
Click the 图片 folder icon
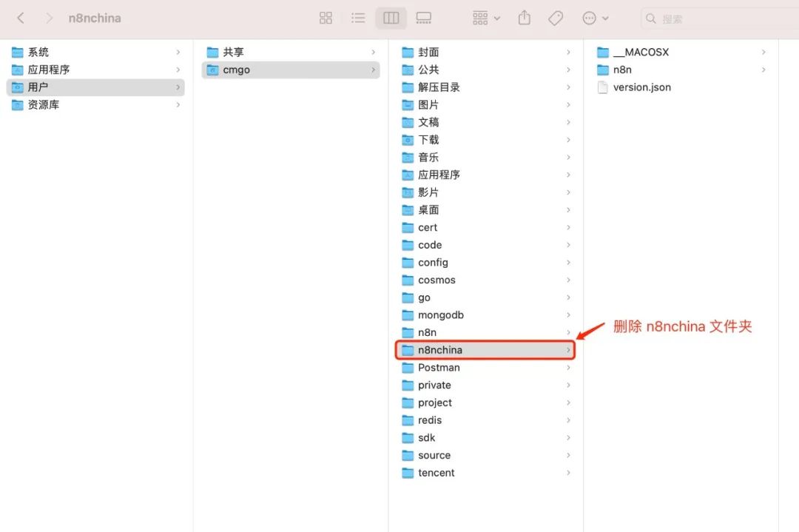(408, 104)
